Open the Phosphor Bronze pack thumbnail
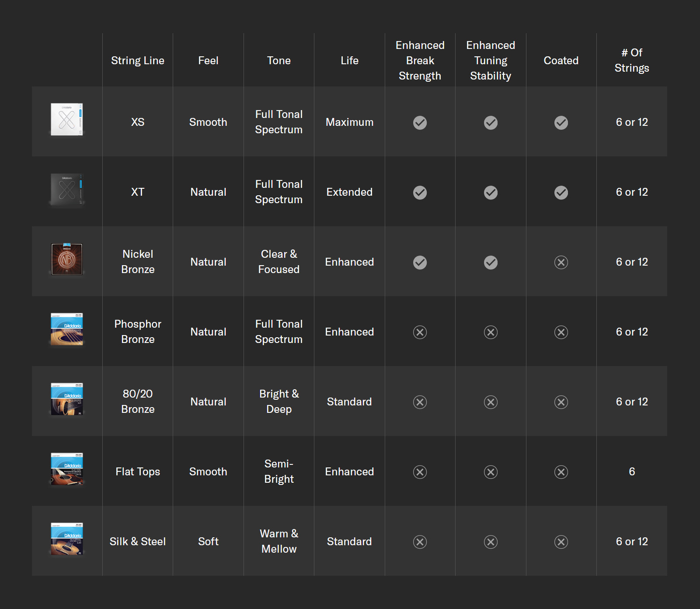The image size is (700, 609). tap(66, 329)
